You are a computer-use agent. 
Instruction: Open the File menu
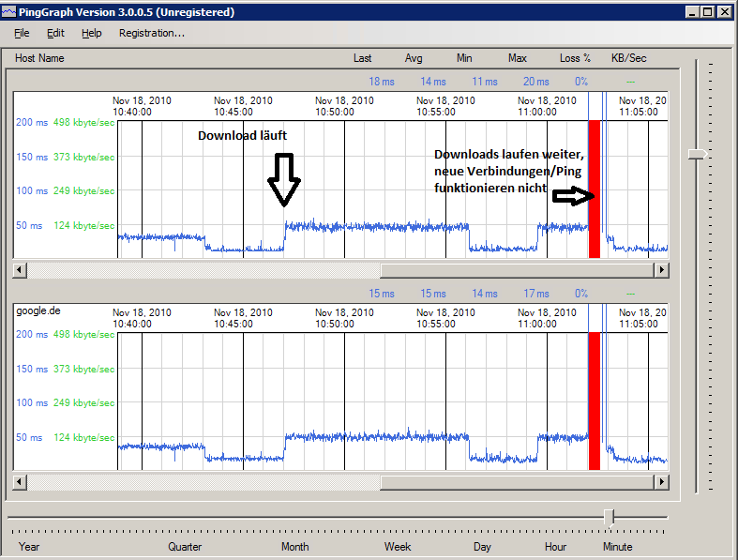click(22, 33)
